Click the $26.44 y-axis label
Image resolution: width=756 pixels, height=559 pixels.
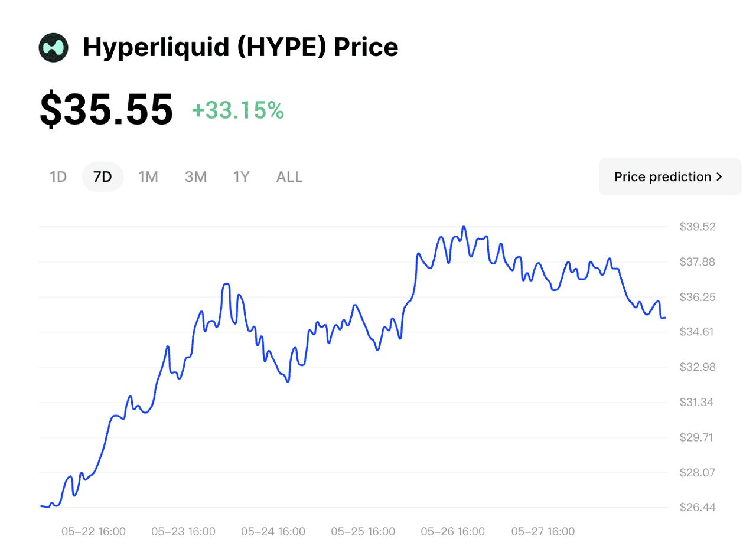pyautogui.click(x=698, y=508)
